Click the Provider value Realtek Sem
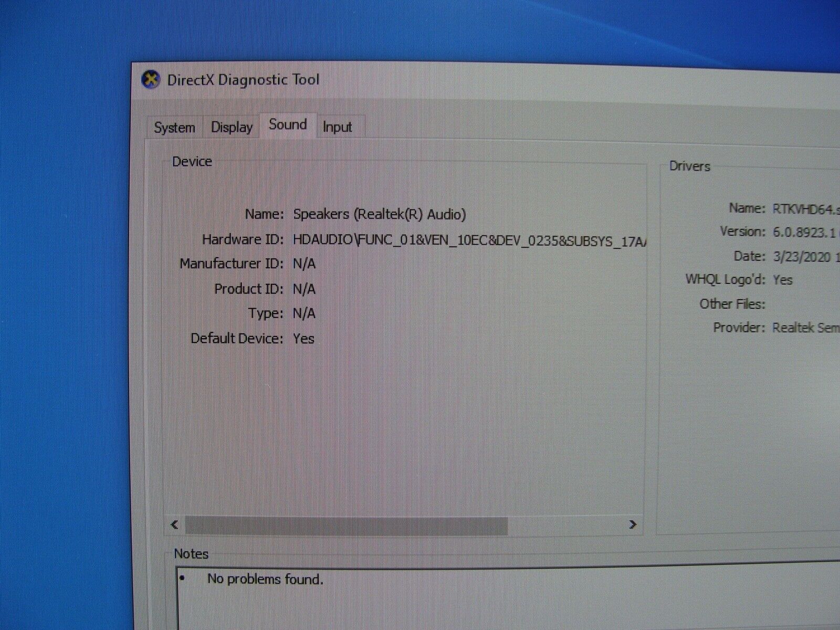The width and height of the screenshot is (840, 630). point(806,328)
